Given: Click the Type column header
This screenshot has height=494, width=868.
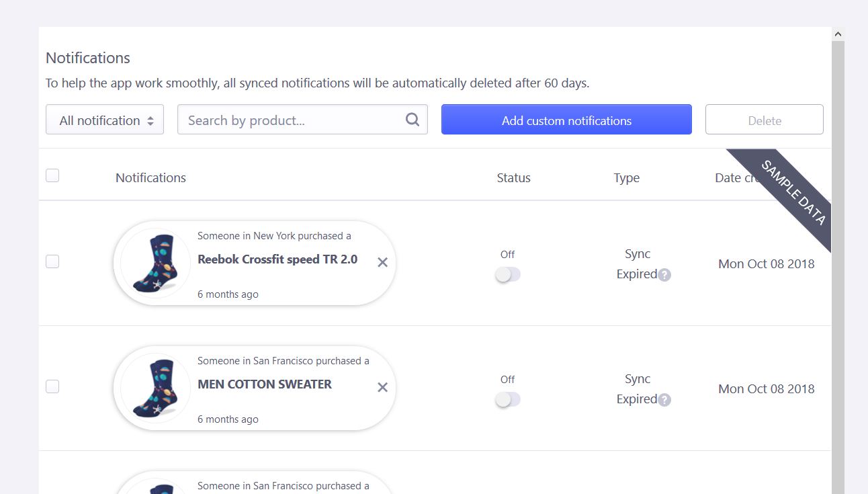Looking at the screenshot, I should (627, 177).
